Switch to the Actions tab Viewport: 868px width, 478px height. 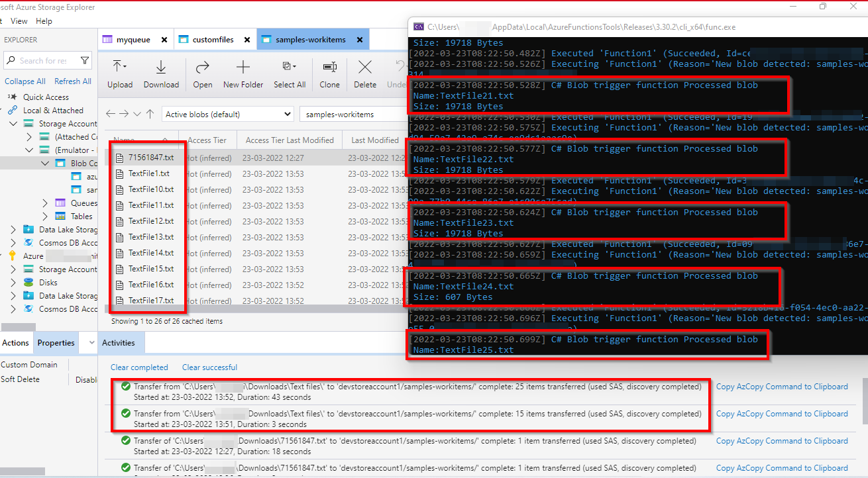pos(15,343)
